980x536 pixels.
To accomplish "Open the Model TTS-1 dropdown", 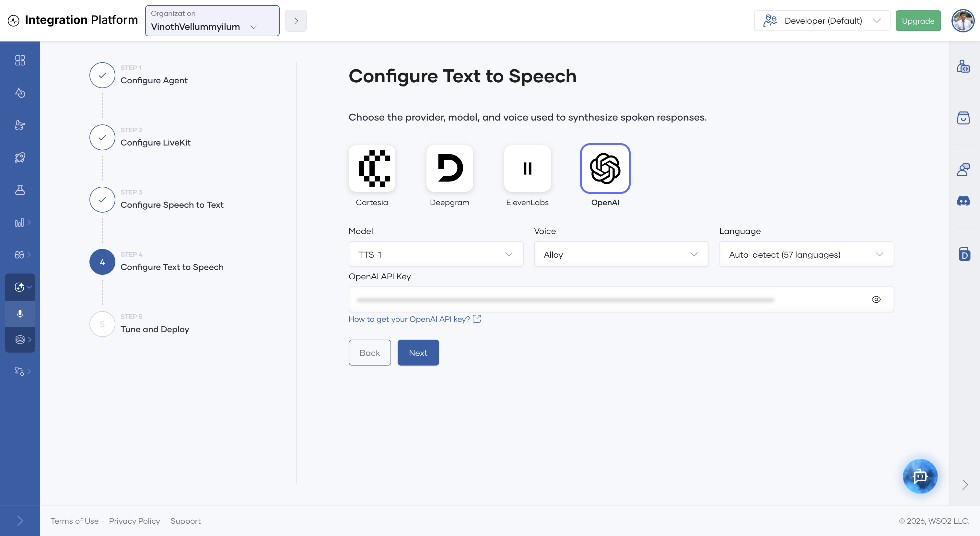I will click(436, 254).
